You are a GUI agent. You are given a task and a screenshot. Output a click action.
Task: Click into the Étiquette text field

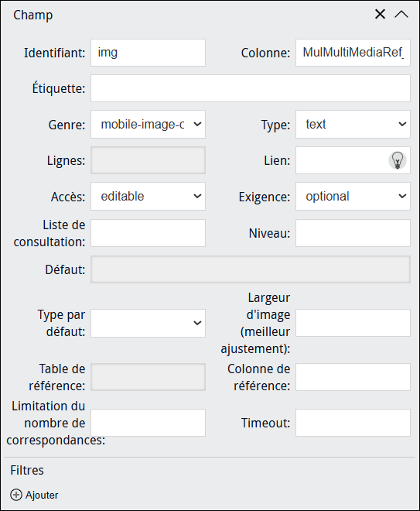251,88
